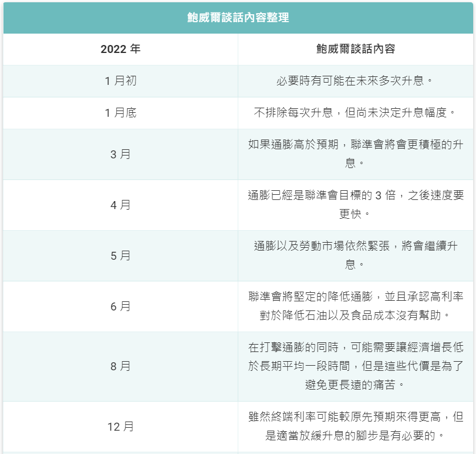Click the 1 月初 date cell

coord(120,81)
